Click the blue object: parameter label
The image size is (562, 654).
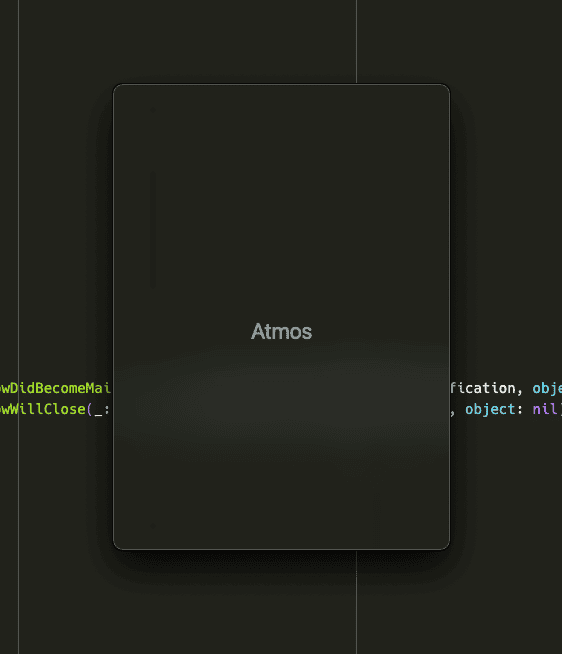tap(494, 410)
